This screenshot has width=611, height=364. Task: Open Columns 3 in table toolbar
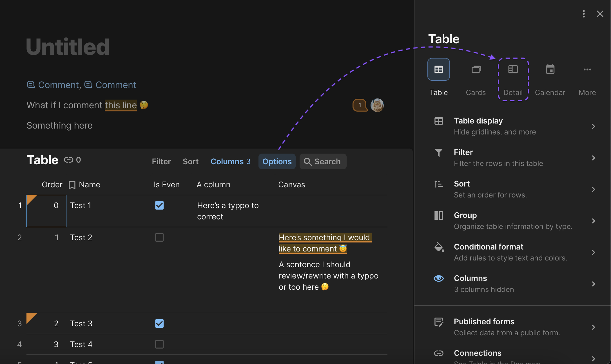230,161
